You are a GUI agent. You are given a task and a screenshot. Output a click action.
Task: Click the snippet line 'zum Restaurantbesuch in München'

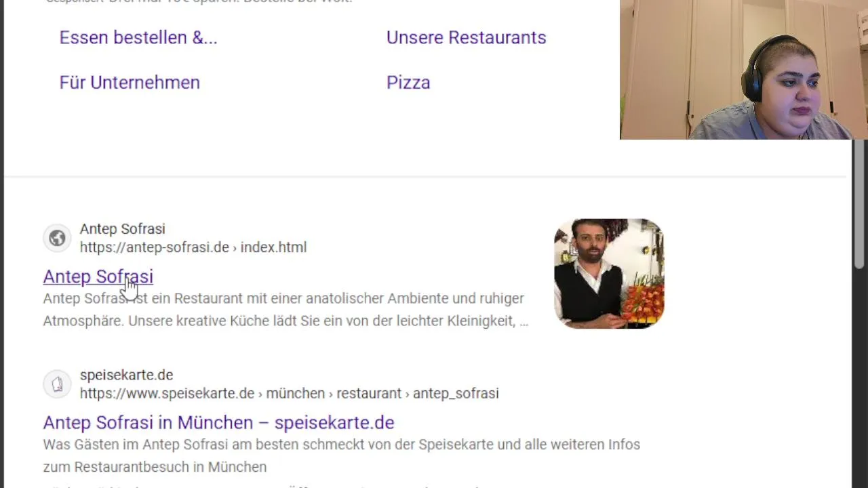coord(155,467)
